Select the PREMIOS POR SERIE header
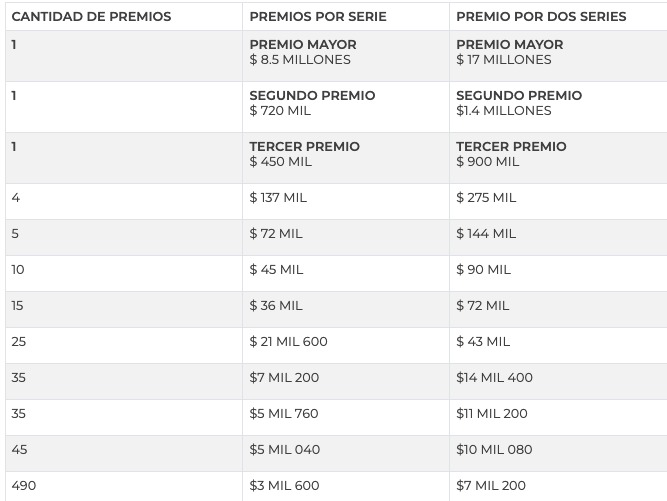667x501 pixels. 346,17
